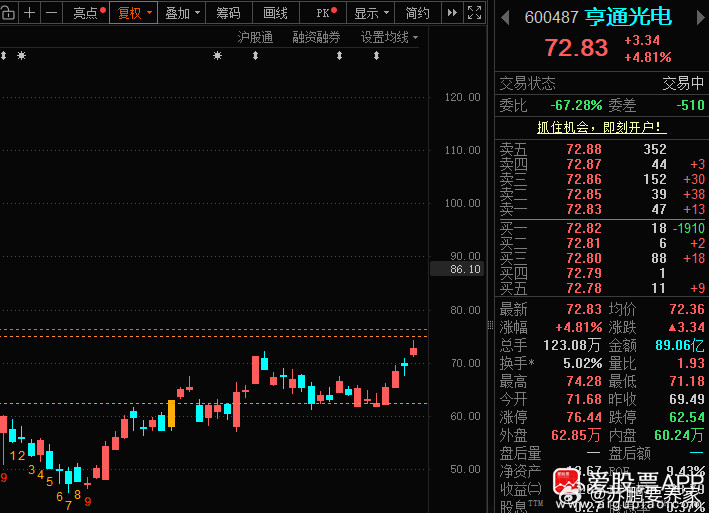709x513 pixels.
Task: Click the lock icon in toolbar
Action: pyautogui.click(x=8, y=13)
